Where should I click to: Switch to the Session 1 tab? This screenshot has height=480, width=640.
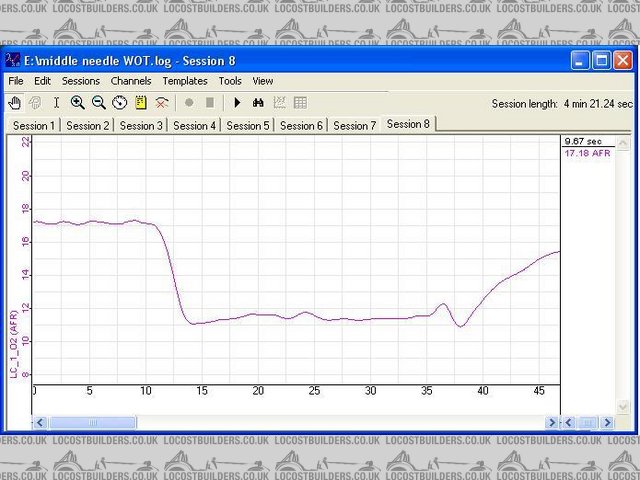pyautogui.click(x=33, y=126)
